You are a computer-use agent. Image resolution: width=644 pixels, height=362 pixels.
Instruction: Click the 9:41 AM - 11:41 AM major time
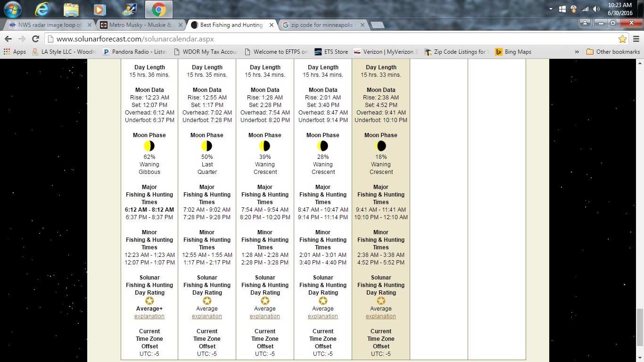(x=380, y=210)
